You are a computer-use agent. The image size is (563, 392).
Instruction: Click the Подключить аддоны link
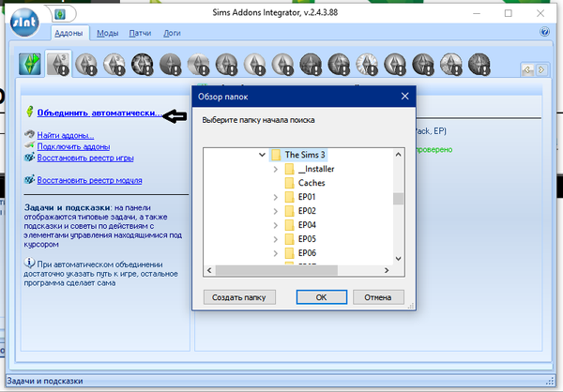pyautogui.click(x=73, y=146)
